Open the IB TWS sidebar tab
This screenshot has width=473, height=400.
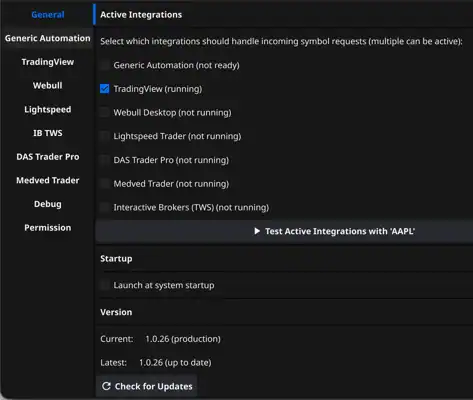click(x=48, y=133)
